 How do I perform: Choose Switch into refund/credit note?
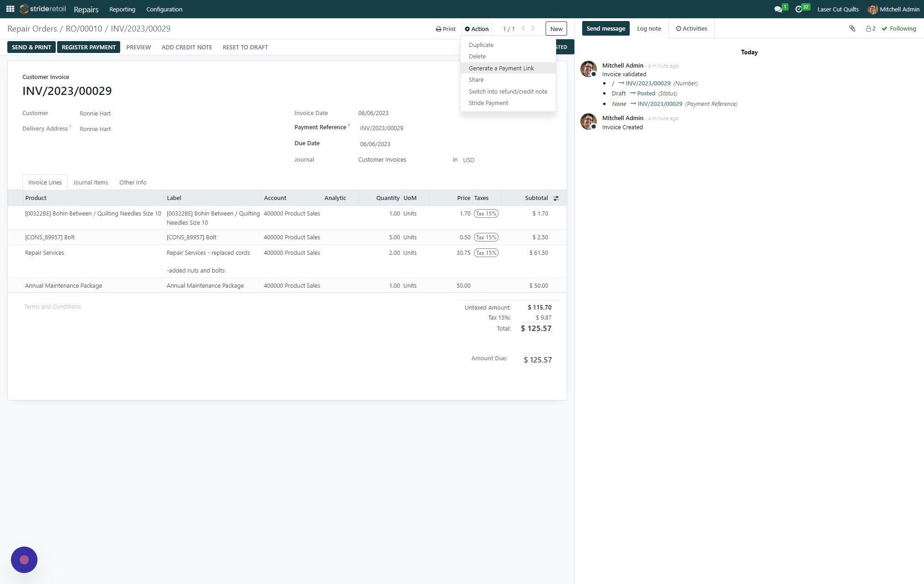click(x=508, y=91)
